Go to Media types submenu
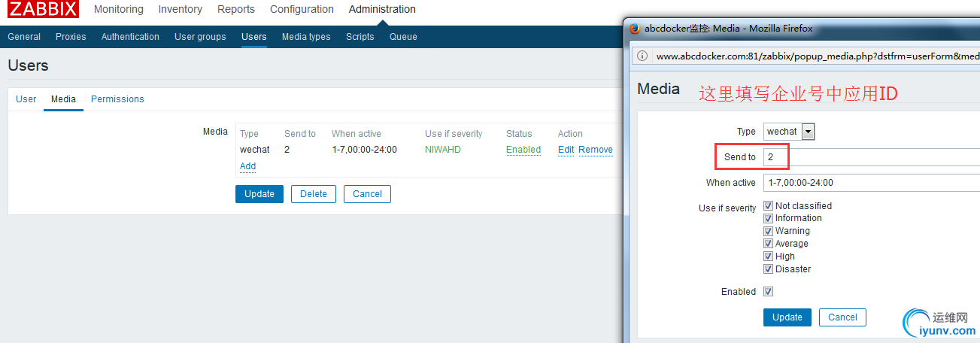The height and width of the screenshot is (343, 980). (306, 37)
